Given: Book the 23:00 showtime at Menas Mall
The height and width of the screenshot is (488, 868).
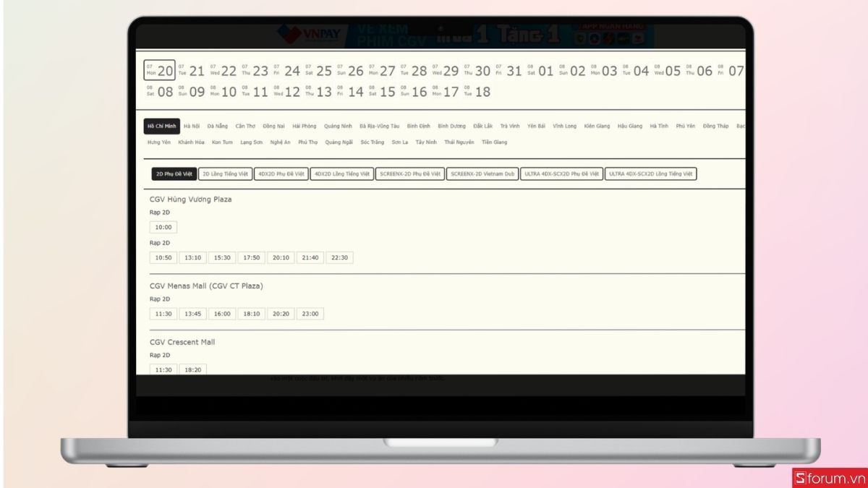Looking at the screenshot, I should tap(310, 314).
